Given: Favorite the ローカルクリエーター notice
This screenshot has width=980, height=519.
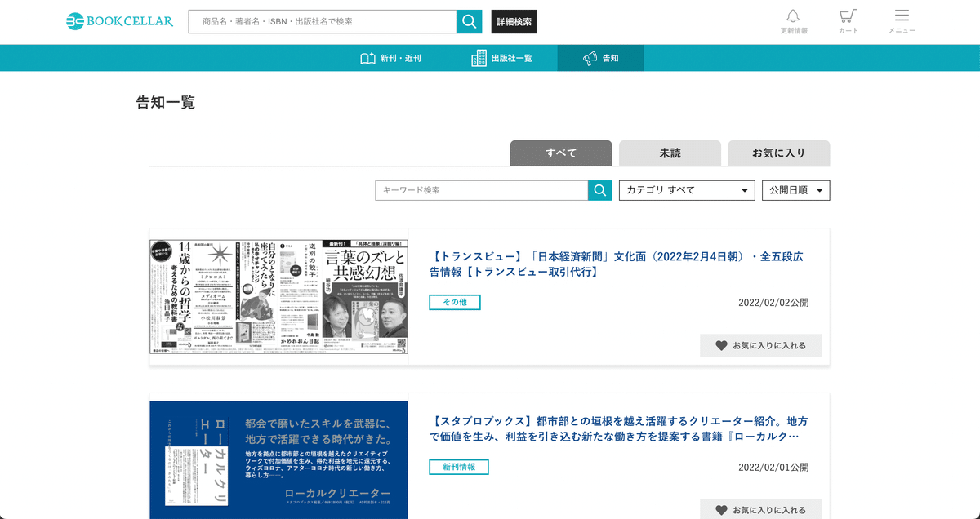Looking at the screenshot, I should 760,508.
